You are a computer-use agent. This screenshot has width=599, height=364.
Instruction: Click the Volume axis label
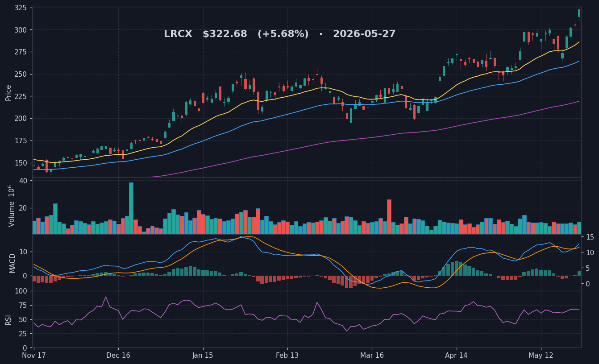click(12, 206)
